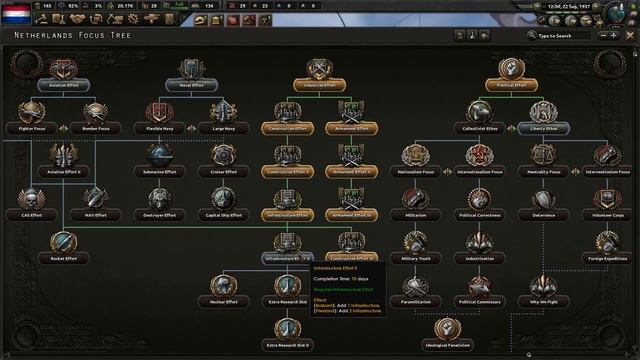Image resolution: width=640 pixels, height=360 pixels.
Task: Pick the Large Navy focus
Action: pos(224,118)
